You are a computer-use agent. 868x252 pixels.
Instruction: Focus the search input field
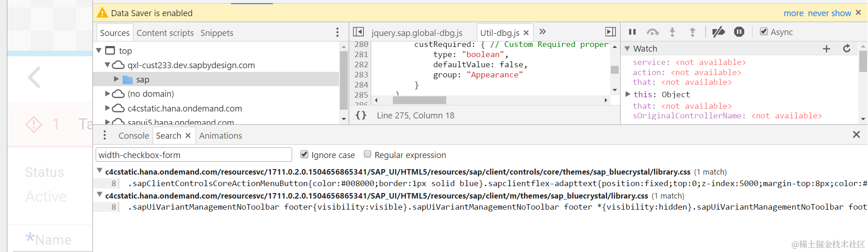coord(194,155)
